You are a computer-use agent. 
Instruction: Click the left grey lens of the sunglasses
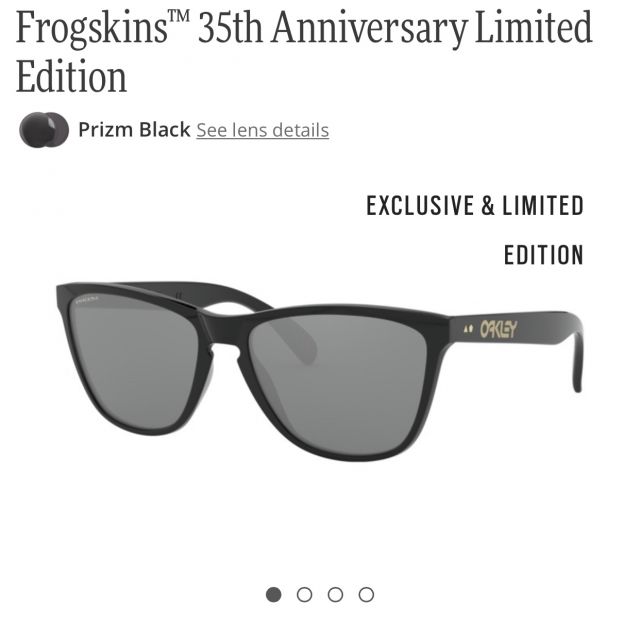pyautogui.click(x=133, y=361)
